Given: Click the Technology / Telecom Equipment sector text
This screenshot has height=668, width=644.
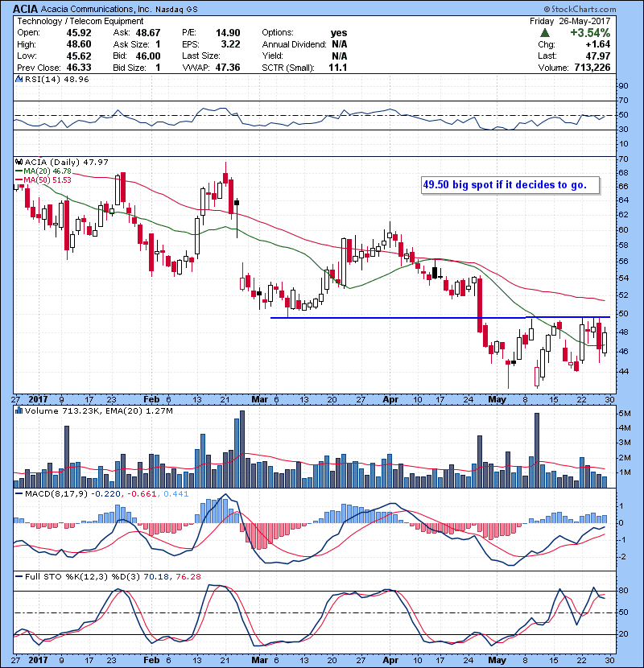Looking at the screenshot, I should pos(80,21).
